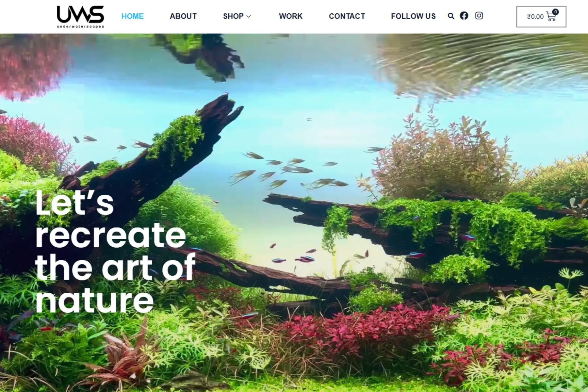Navigate to the WORK section

coord(291,16)
